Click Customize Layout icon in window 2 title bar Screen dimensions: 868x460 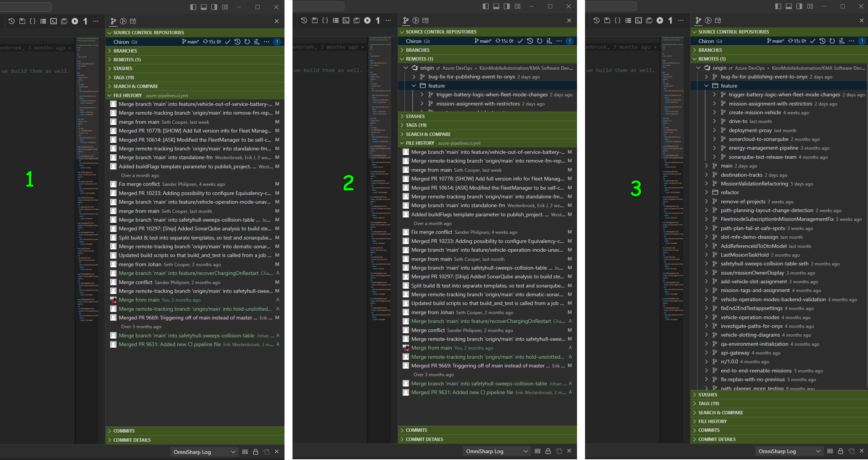click(x=518, y=6)
